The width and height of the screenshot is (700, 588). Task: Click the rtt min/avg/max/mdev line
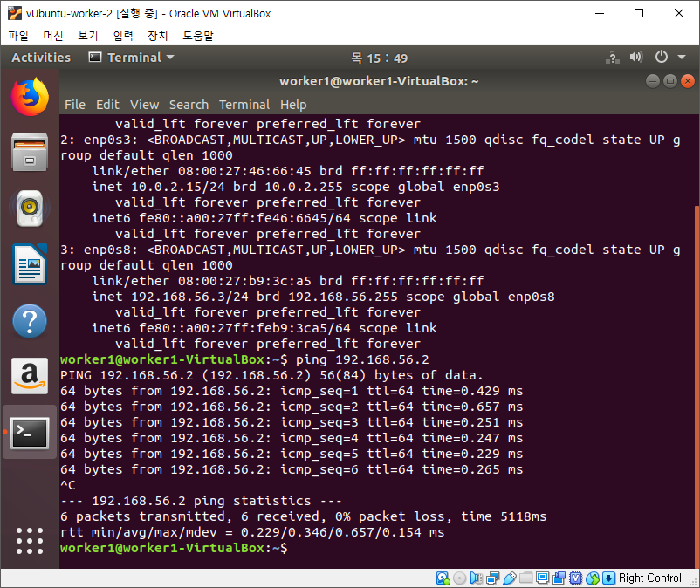tap(252, 532)
